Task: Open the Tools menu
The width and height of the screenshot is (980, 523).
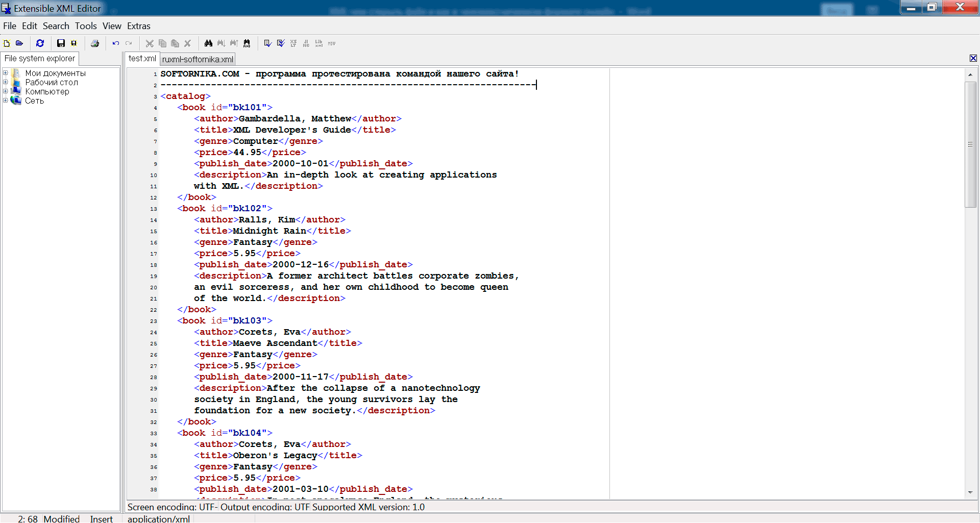Action: point(86,26)
